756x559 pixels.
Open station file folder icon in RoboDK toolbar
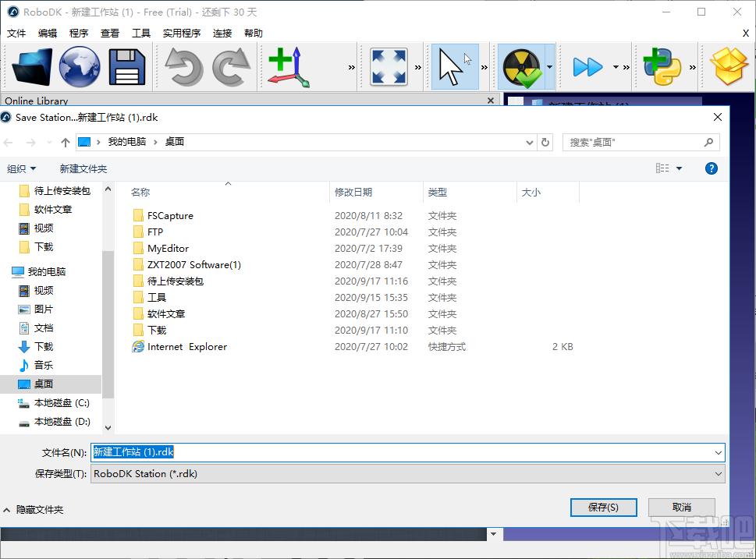click(x=31, y=67)
